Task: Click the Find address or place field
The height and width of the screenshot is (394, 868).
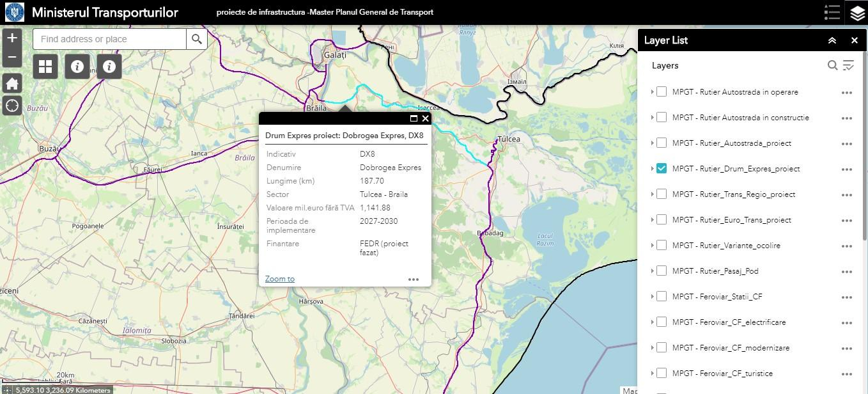Action: [110, 39]
